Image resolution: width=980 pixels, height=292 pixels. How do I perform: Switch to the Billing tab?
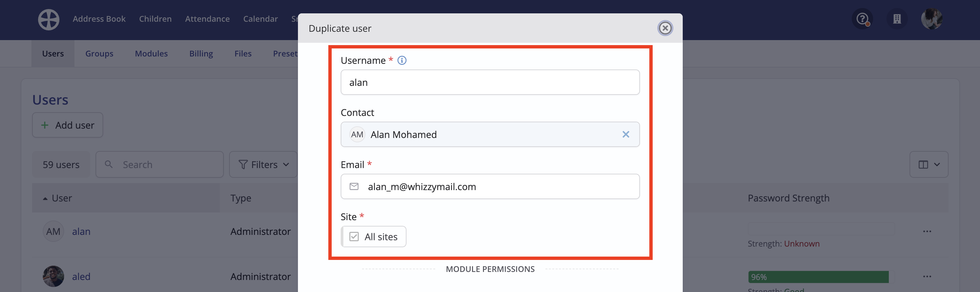coord(201,54)
